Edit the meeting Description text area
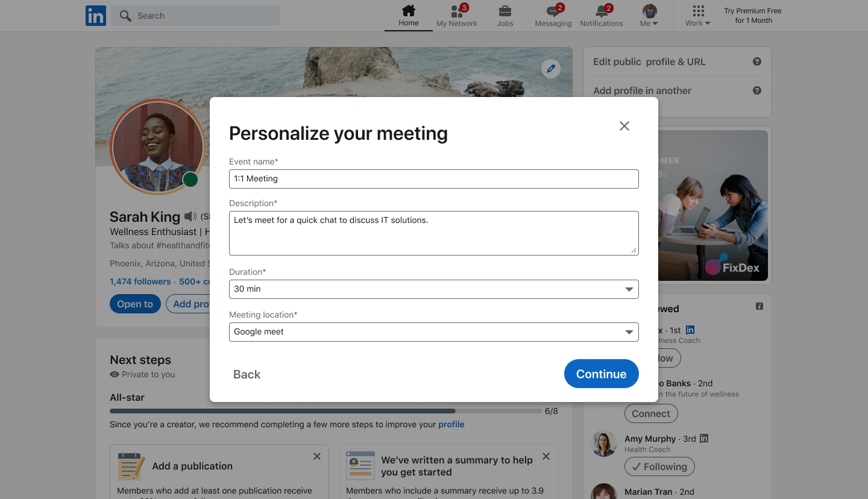 click(x=433, y=233)
